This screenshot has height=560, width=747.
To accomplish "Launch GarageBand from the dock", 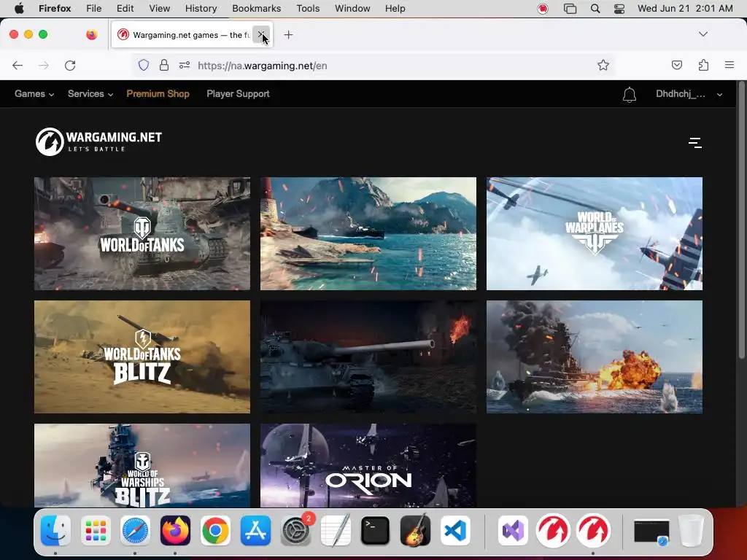I will (x=415, y=530).
